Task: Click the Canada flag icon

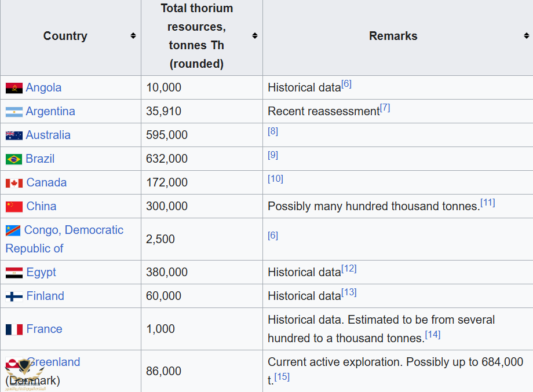Action: pos(14,183)
